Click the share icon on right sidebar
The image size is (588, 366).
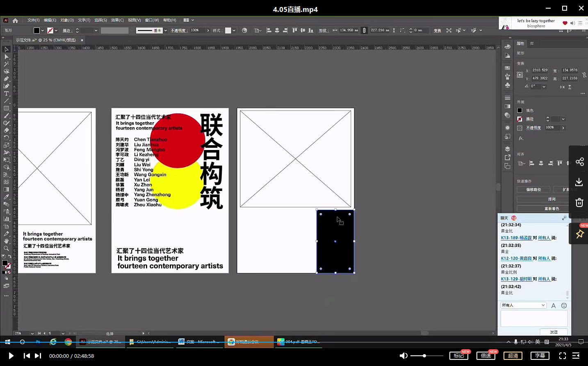coord(579,162)
